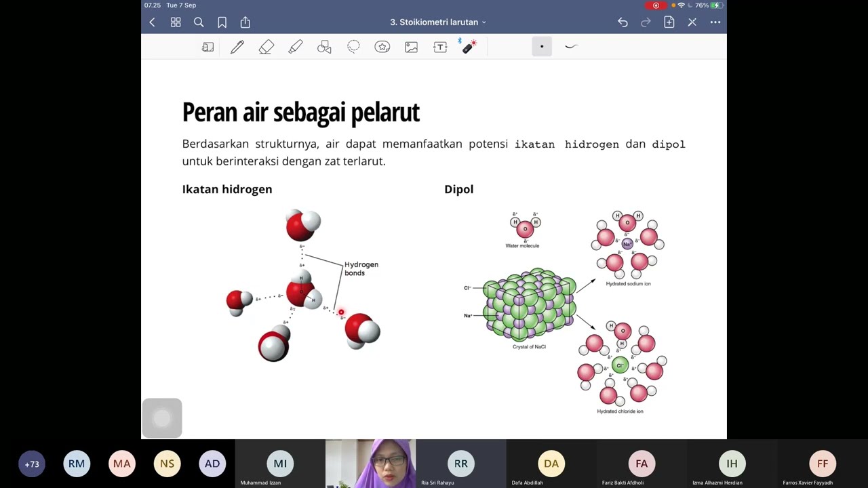Select Fariz Bakti Afdholi's participant tile

pyautogui.click(x=642, y=464)
